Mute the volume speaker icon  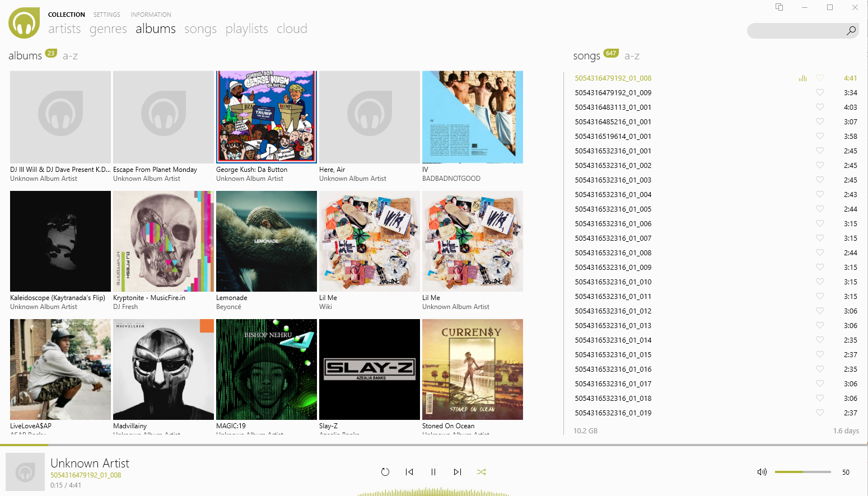(x=762, y=472)
